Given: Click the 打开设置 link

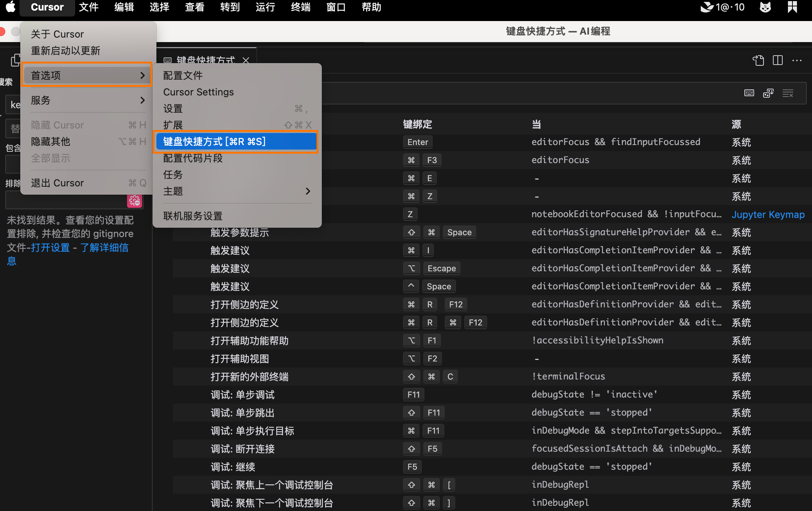Looking at the screenshot, I should coord(50,248).
